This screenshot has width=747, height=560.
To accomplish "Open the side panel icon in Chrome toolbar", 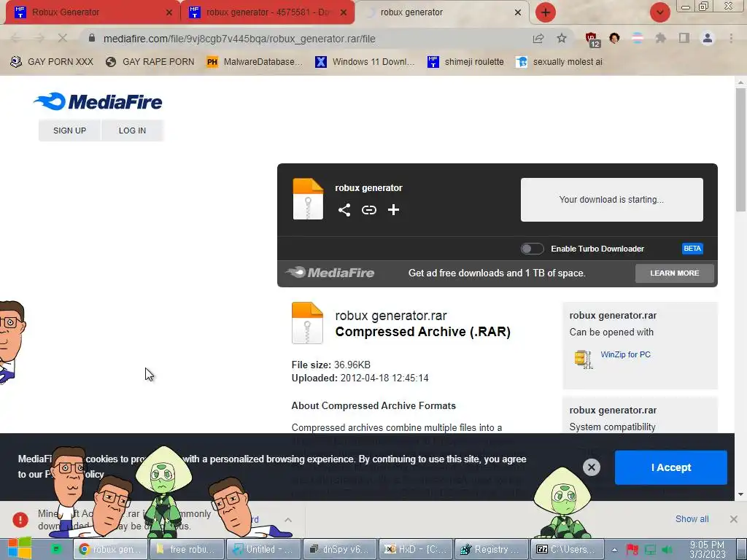I will [684, 38].
